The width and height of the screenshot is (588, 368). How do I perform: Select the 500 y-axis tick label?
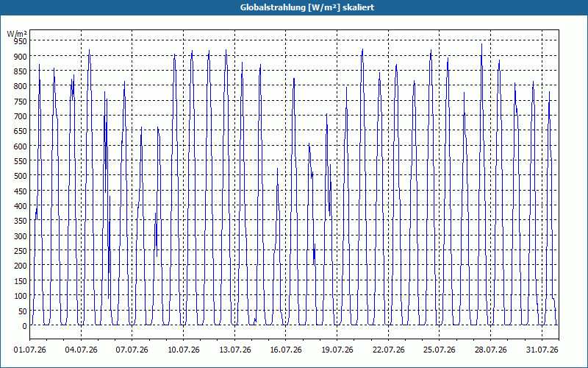tap(21, 176)
